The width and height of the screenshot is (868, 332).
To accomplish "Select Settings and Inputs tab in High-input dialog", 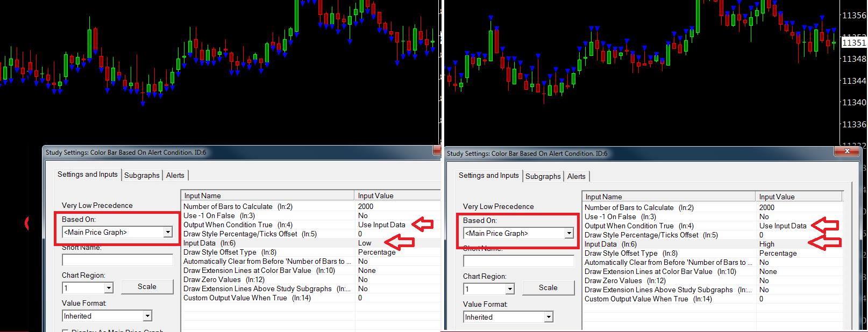I will [x=489, y=176].
